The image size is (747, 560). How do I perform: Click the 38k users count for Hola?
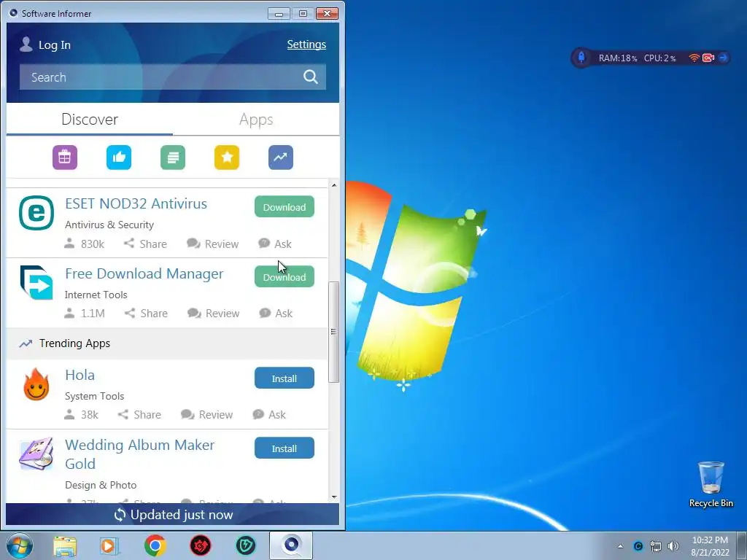click(x=82, y=415)
